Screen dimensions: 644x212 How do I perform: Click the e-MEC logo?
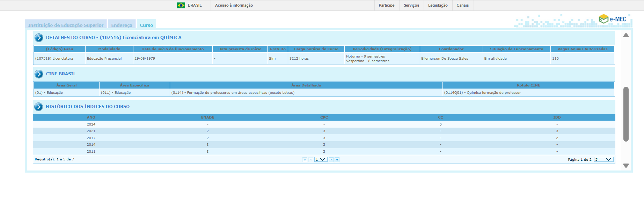pos(613,19)
